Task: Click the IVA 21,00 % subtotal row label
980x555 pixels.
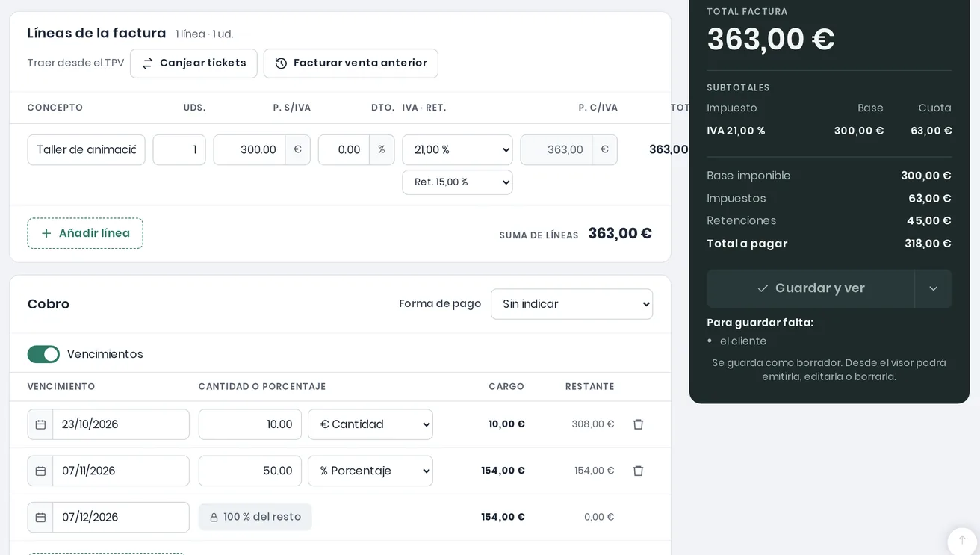Action: click(x=736, y=131)
